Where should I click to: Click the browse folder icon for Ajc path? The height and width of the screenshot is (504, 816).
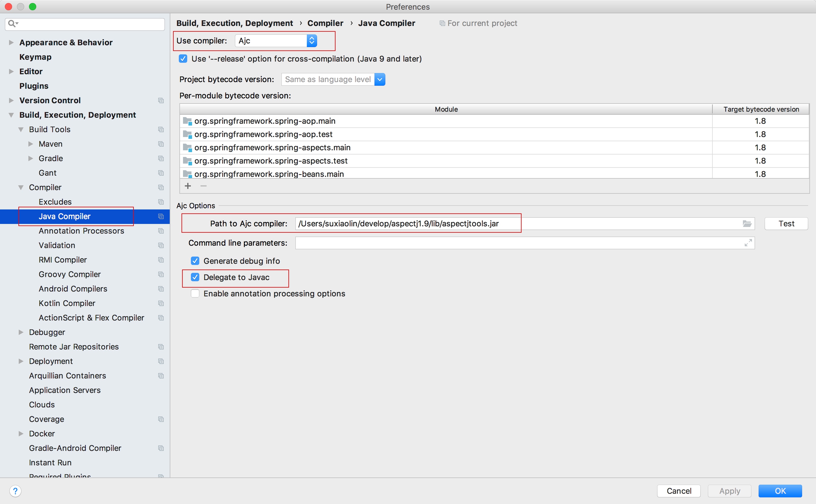point(747,224)
